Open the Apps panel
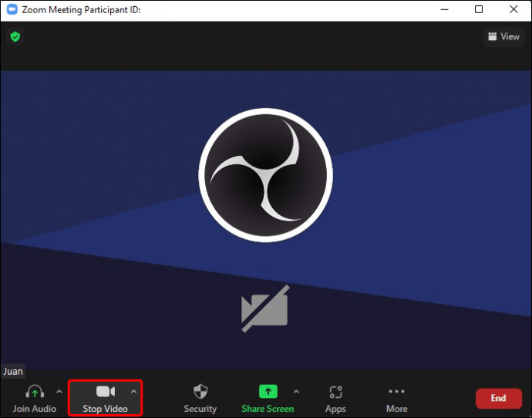 [x=335, y=399]
